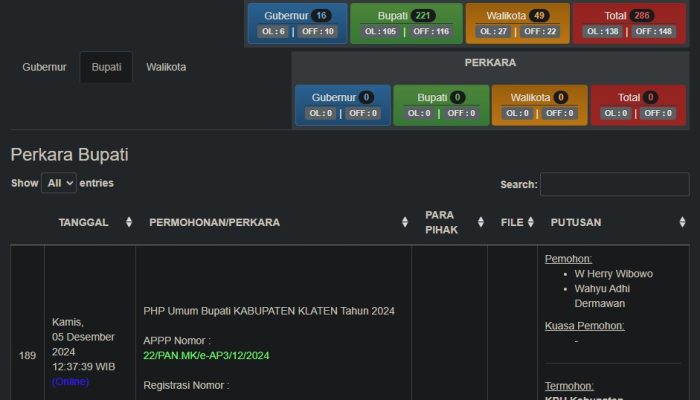Click the TANGGAL column header
The height and width of the screenshot is (400, 700).
click(83, 222)
